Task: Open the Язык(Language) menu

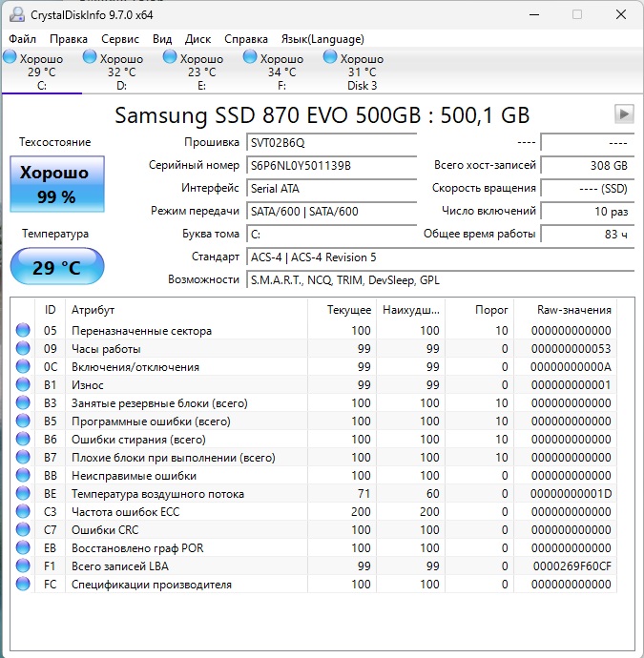Action: point(322,39)
